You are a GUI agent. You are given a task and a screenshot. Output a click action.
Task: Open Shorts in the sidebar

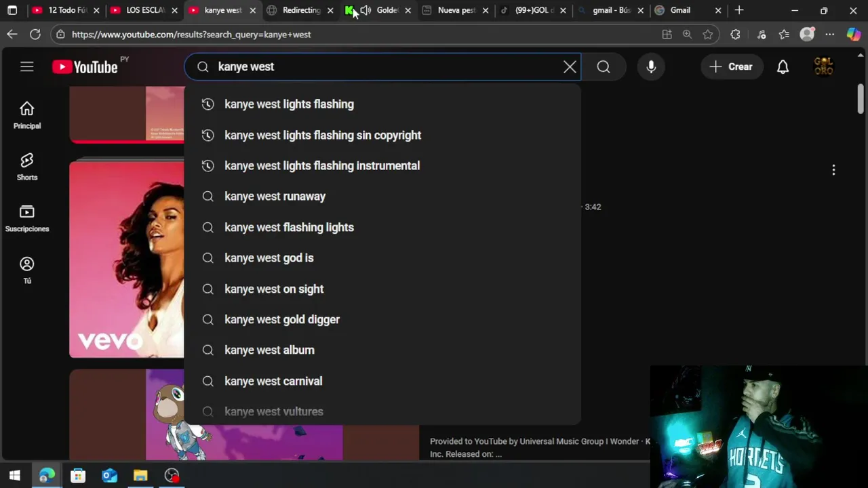click(27, 167)
